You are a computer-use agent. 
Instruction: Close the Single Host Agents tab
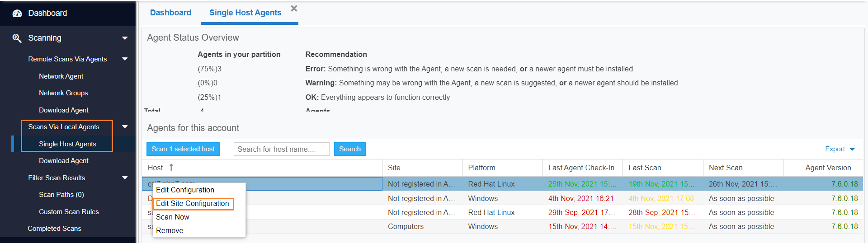click(x=294, y=9)
